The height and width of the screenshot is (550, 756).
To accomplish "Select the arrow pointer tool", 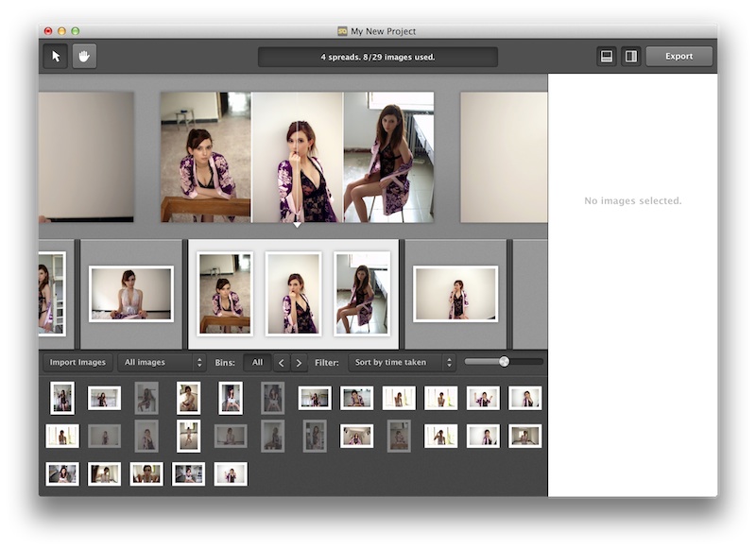I will coord(55,57).
